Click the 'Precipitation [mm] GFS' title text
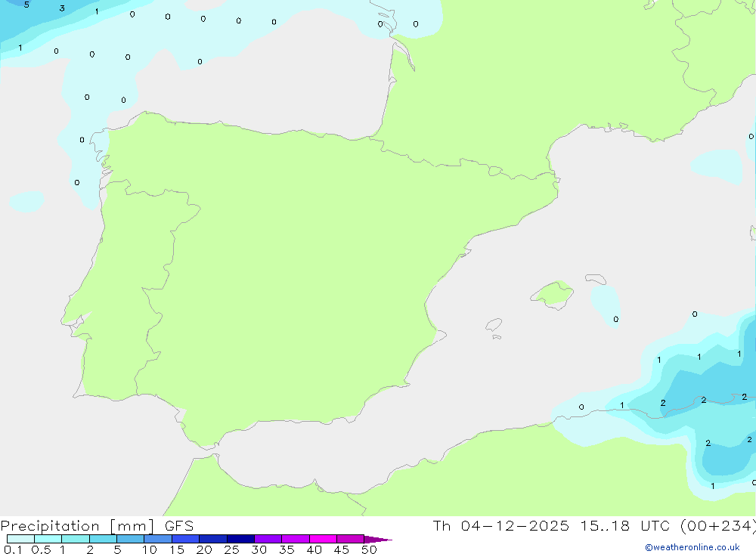 coord(97,526)
